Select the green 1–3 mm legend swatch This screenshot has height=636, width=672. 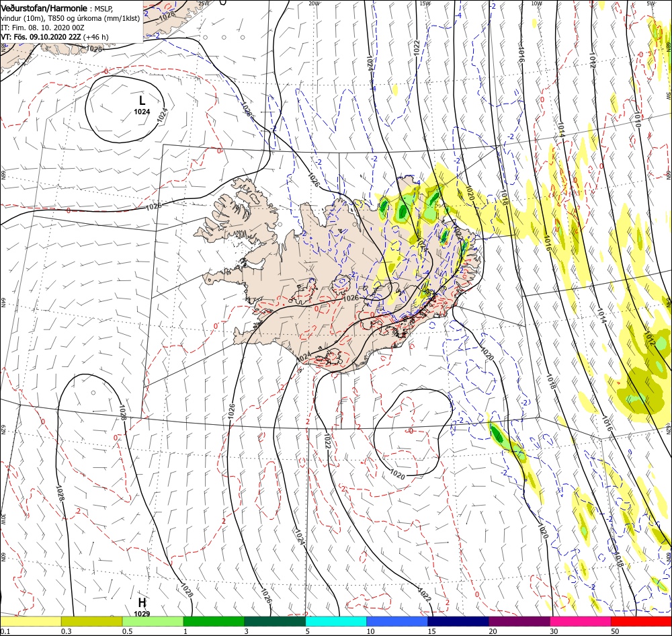(x=214, y=622)
